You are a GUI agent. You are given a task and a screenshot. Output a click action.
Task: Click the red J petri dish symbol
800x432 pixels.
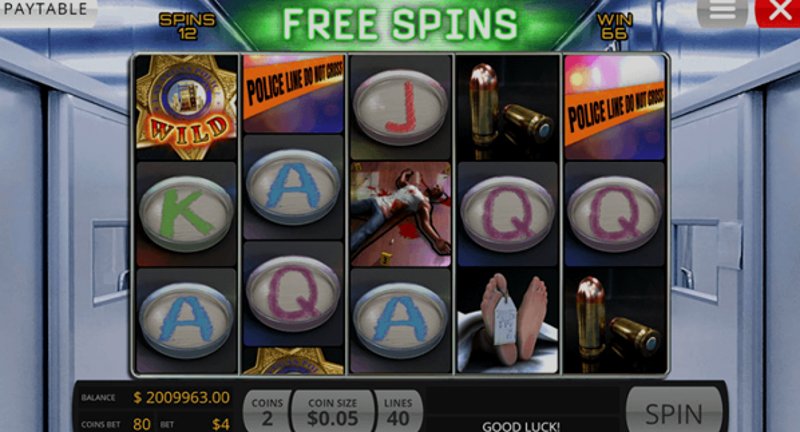click(x=401, y=107)
